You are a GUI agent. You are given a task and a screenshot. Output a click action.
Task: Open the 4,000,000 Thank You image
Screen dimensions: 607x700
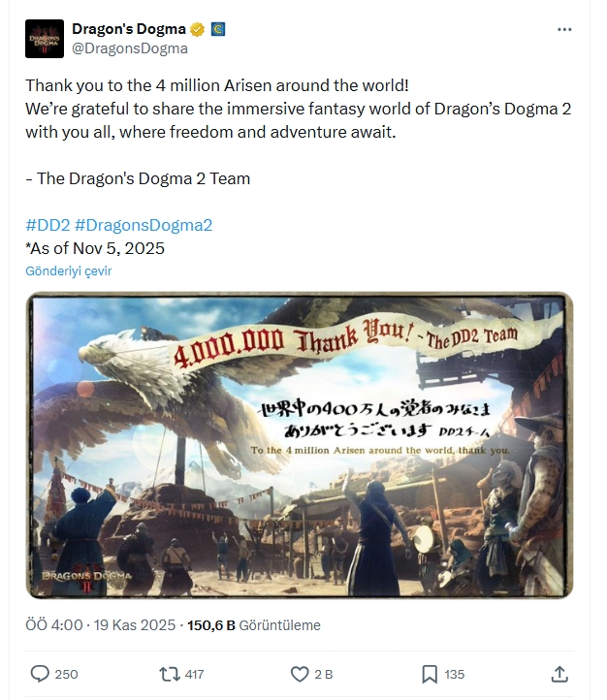(x=300, y=445)
